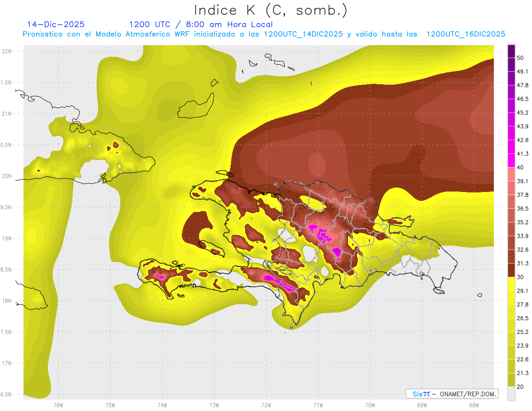Image resolution: width=532 pixels, height=411 pixels.
Task: Click the "69W" longitude label
Action: point(422,405)
